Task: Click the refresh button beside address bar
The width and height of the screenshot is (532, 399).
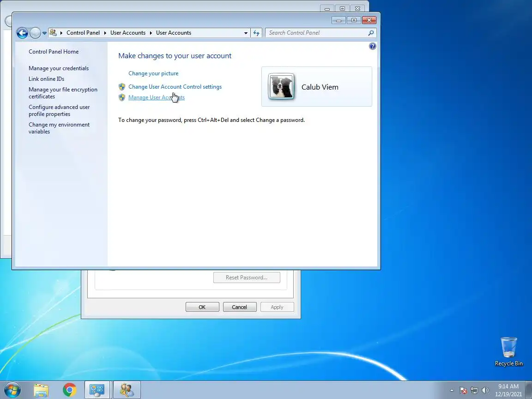Action: coord(256,33)
